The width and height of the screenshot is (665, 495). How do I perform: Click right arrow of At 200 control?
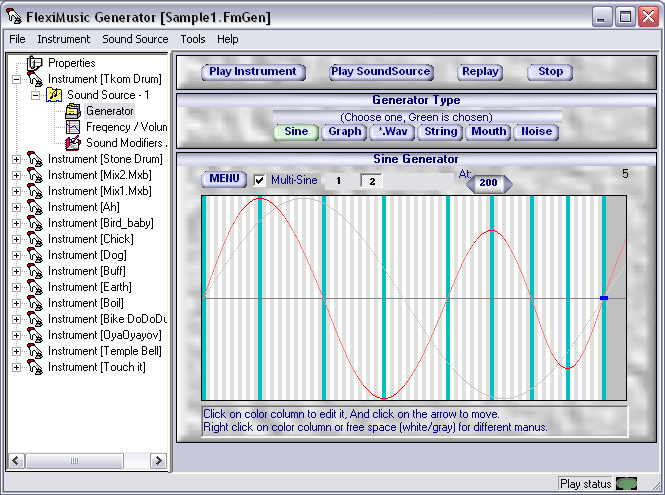[x=508, y=184]
